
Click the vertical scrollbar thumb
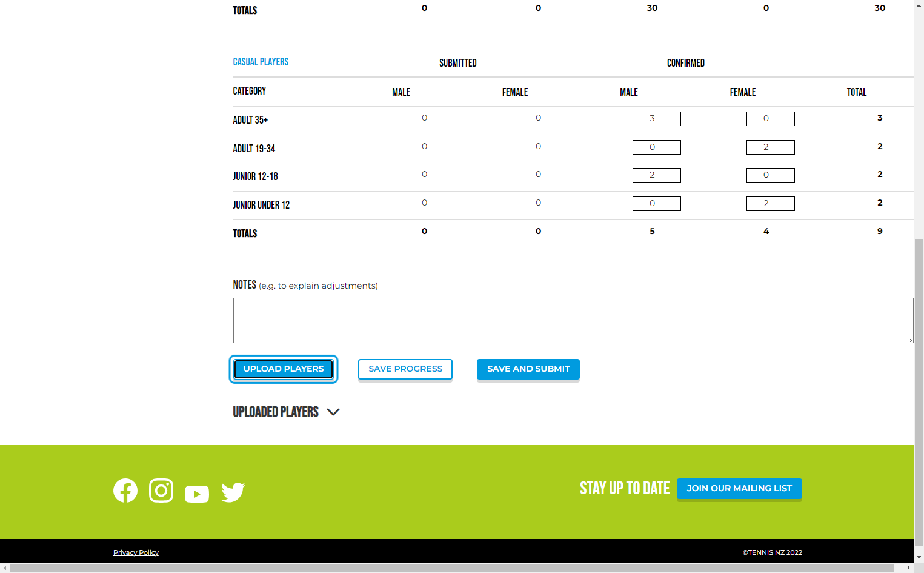click(919, 392)
